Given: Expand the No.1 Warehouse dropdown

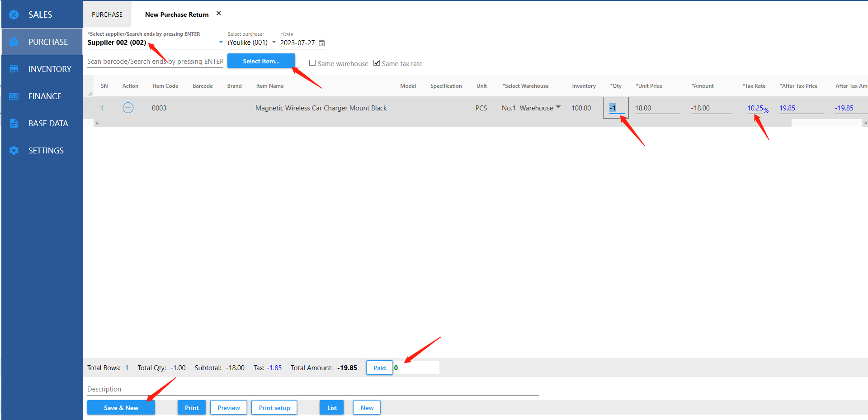Looking at the screenshot, I should tap(558, 107).
